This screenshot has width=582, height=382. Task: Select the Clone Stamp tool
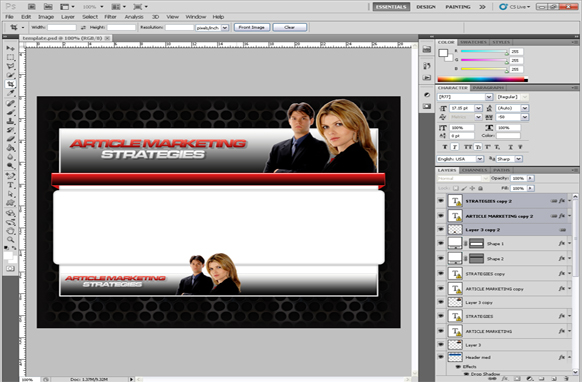(x=10, y=121)
